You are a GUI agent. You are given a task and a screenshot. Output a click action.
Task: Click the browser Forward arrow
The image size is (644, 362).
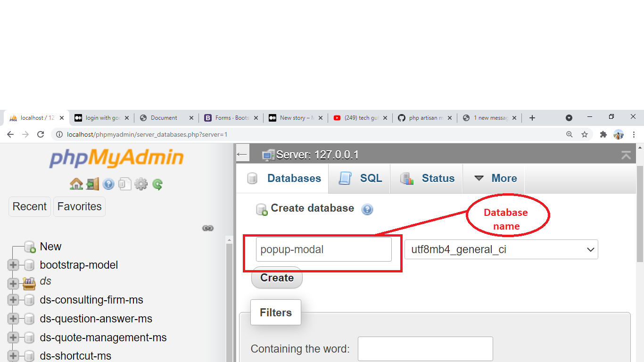(x=25, y=134)
